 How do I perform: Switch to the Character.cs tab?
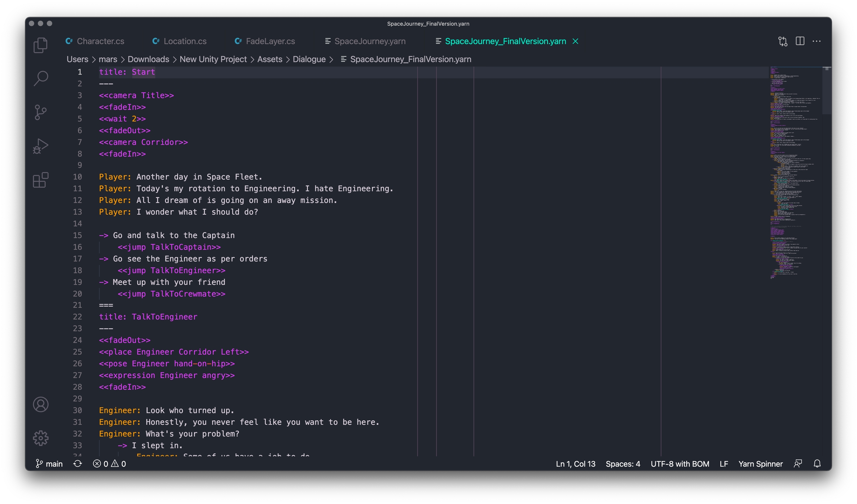[100, 41]
